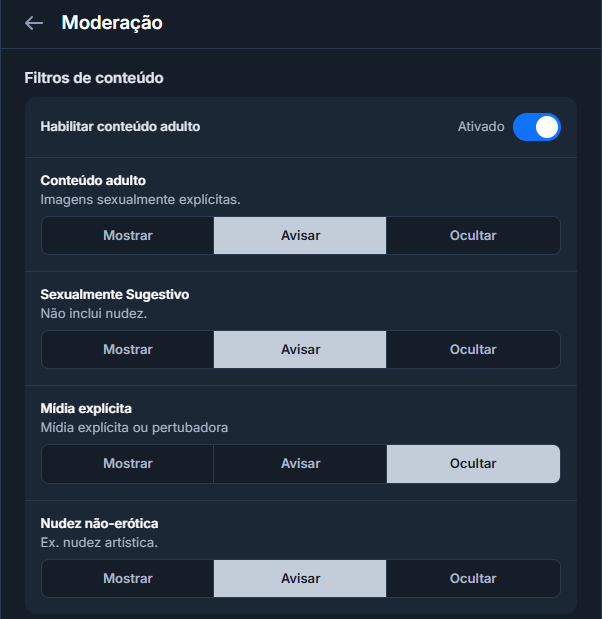This screenshot has height=619, width=602.
Task: Click the Mídia explícita ou pertubadora description
Action: click(x=135, y=427)
